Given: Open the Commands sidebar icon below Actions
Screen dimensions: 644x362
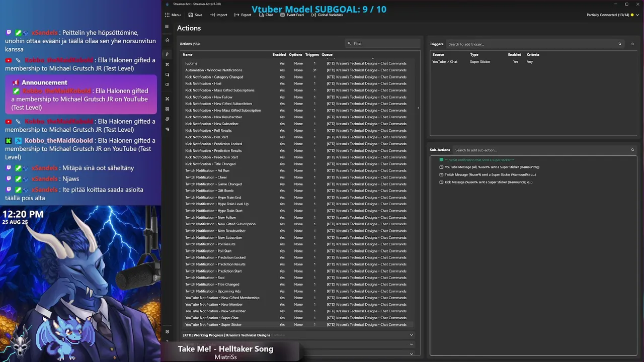Looking at the screenshot, I should [167, 64].
